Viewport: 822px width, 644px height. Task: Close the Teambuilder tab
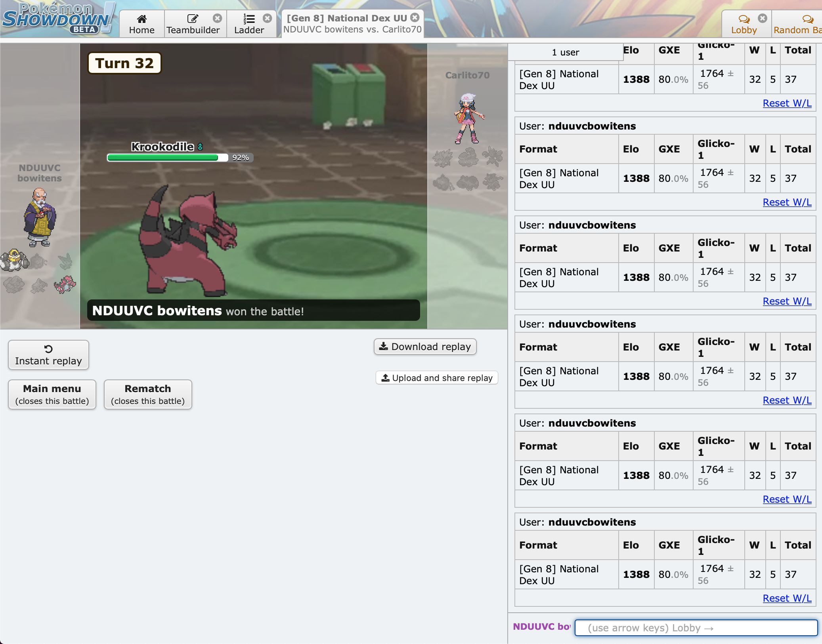click(x=217, y=18)
